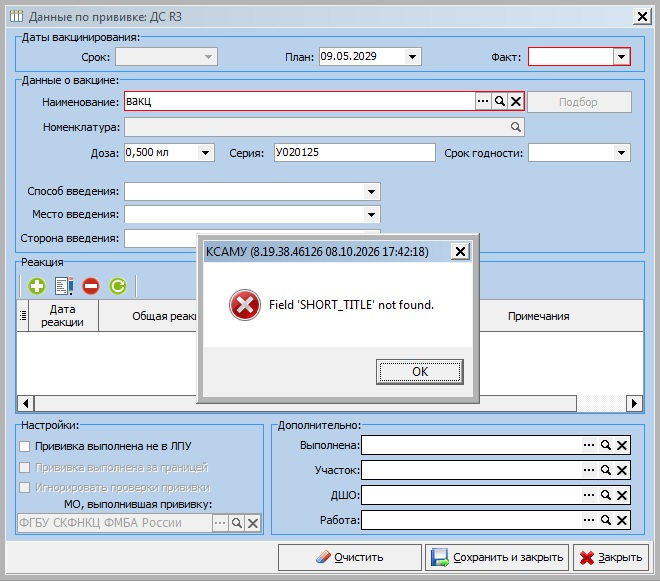Open the Срок годности date dropdown
The height and width of the screenshot is (581, 660).
(x=621, y=152)
